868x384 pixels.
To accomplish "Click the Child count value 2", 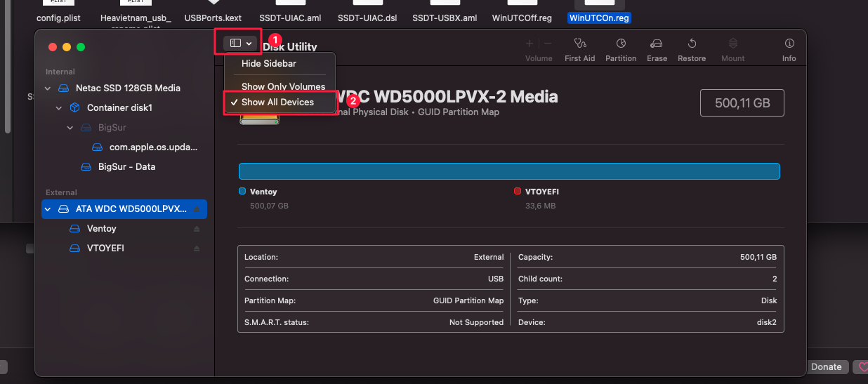I will click(774, 279).
